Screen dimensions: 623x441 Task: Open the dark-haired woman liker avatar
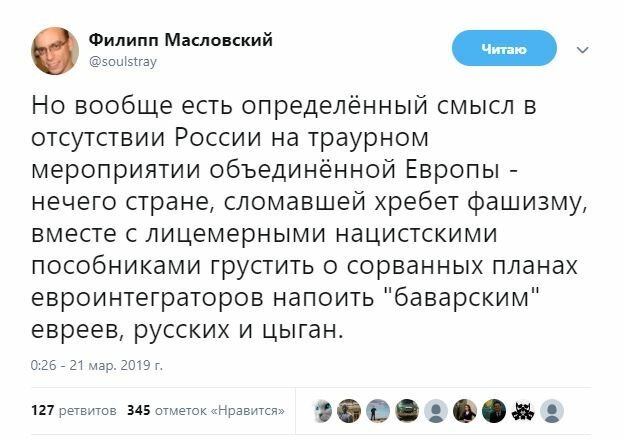[466, 410]
